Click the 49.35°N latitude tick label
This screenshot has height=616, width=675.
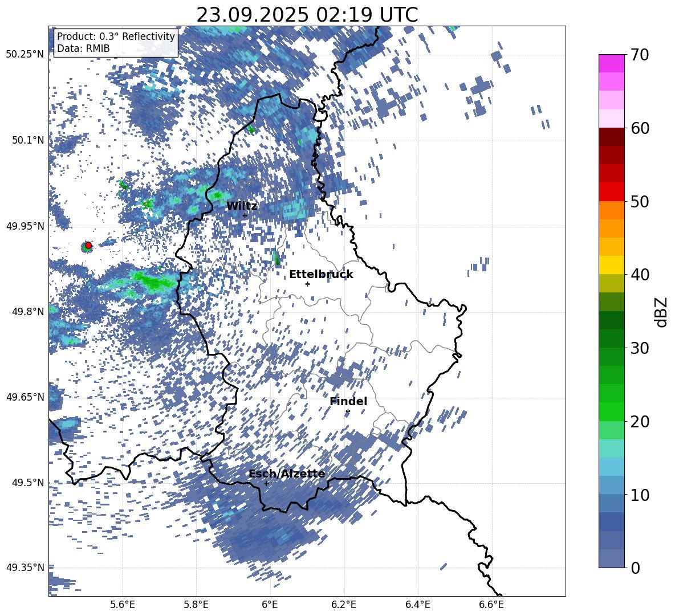tap(25, 568)
